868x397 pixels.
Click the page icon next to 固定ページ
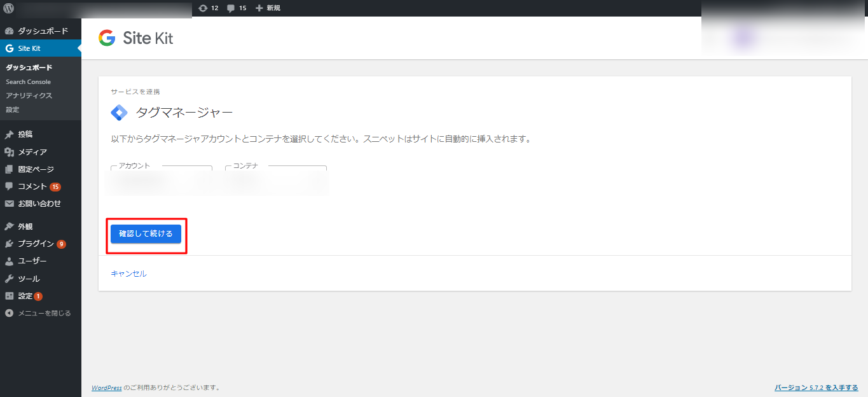(9, 169)
